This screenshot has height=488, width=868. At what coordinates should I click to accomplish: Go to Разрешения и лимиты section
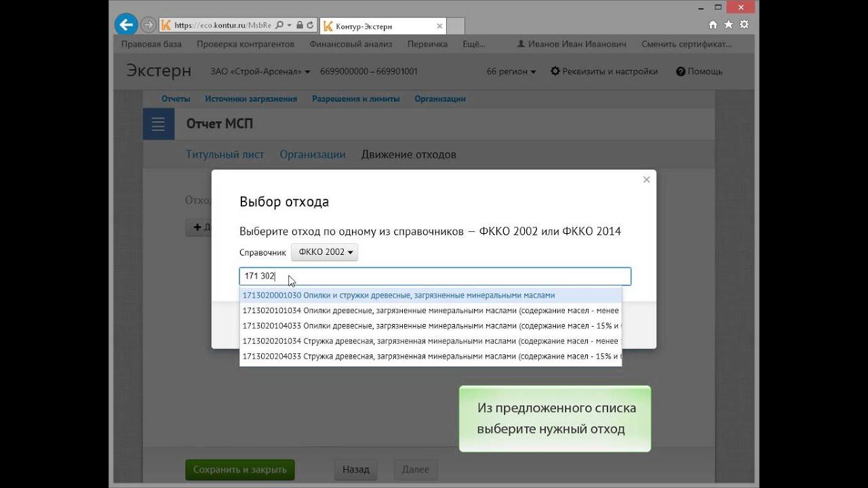(x=356, y=98)
